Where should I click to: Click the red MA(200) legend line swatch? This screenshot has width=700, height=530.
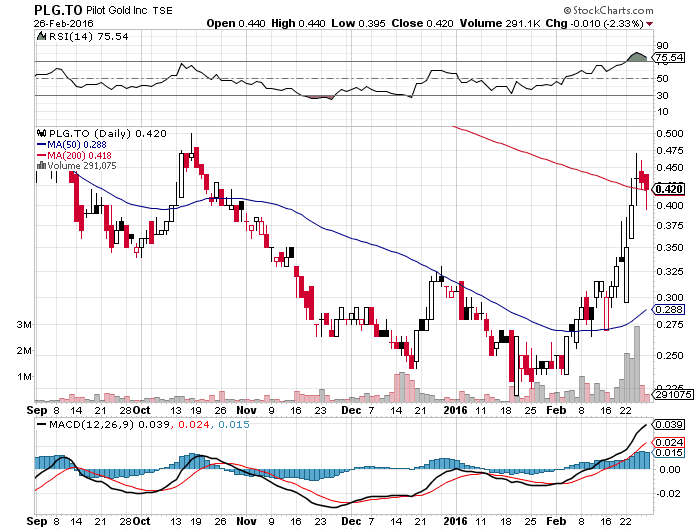[40, 155]
